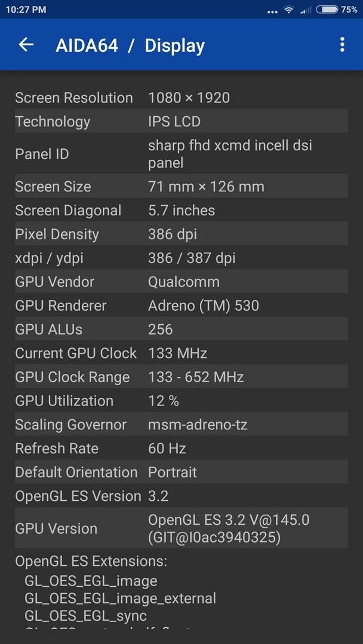Tap the Refresh Rate 60 Hz row
Screen dimensions: 363x644
(x=181, y=448)
